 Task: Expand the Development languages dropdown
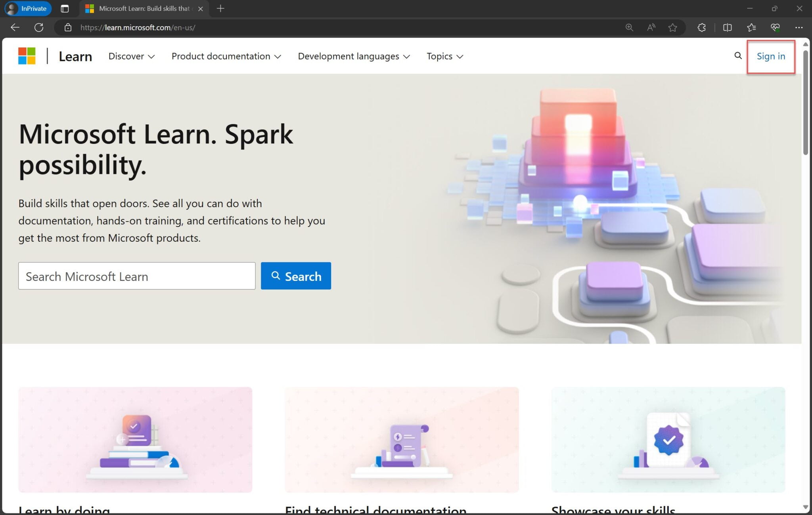(x=354, y=56)
